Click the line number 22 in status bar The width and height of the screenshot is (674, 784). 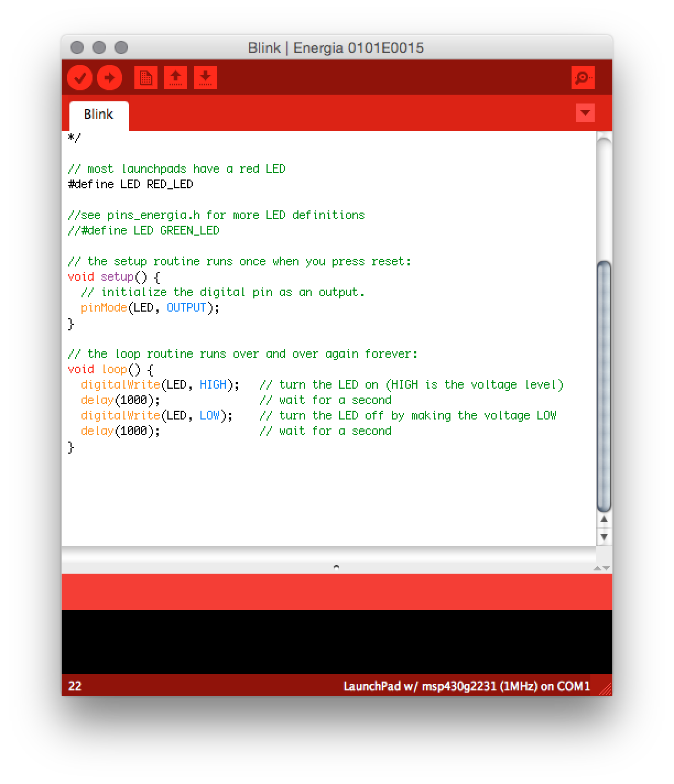[75, 686]
